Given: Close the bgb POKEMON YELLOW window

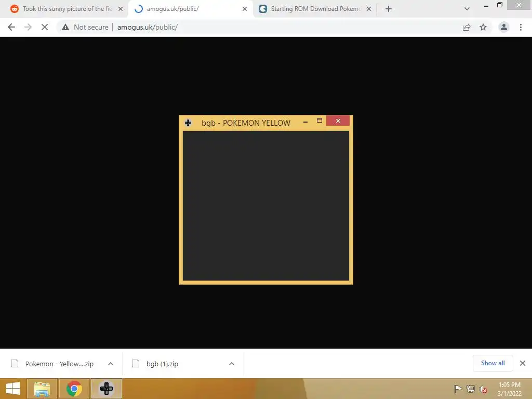Looking at the screenshot, I should pyautogui.click(x=338, y=121).
